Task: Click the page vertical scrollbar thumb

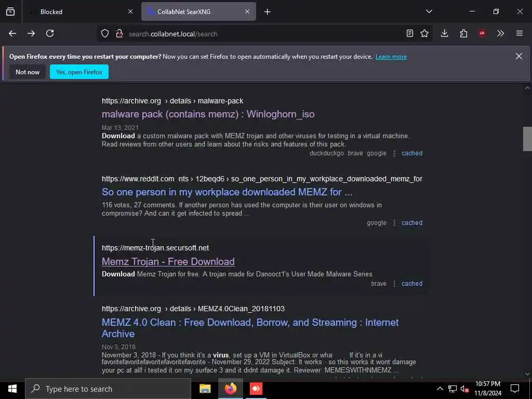Action: point(527,139)
